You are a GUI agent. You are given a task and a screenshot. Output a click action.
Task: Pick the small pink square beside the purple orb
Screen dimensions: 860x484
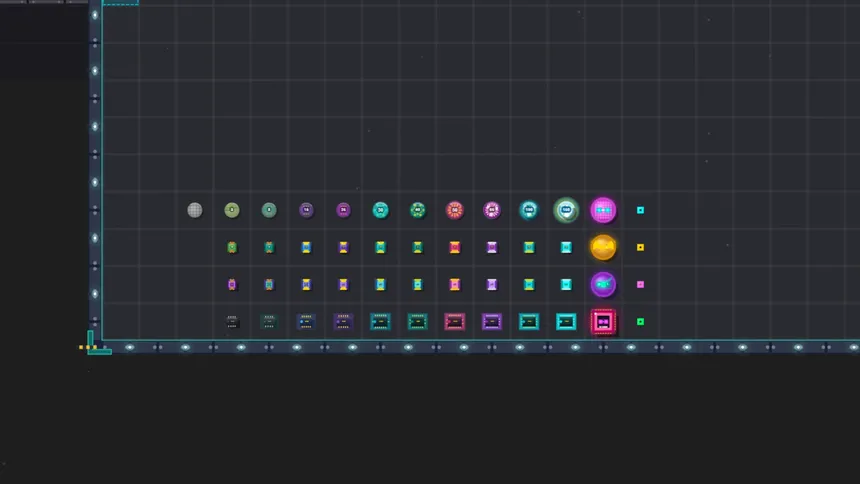(x=640, y=284)
